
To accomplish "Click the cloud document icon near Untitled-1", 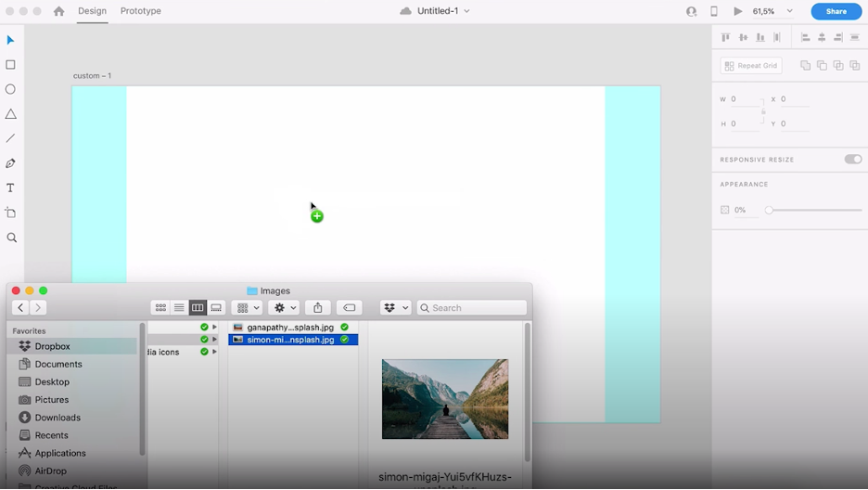I will pyautogui.click(x=406, y=11).
